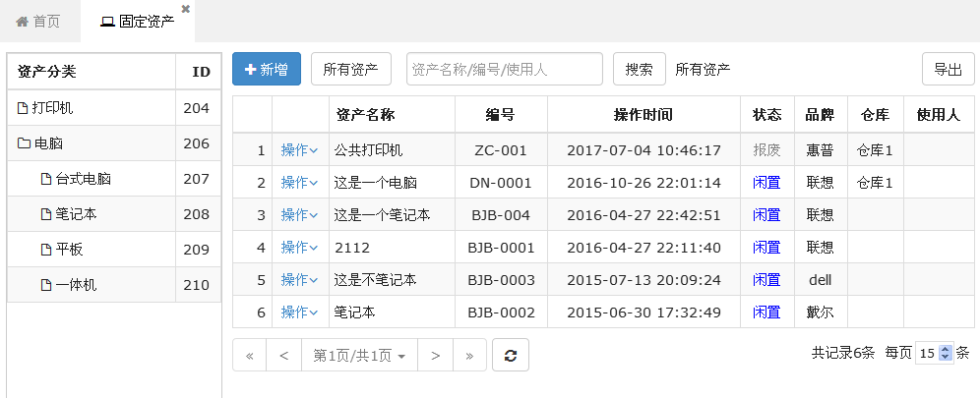Adjust the 每页 records-per-page stepper

[946, 353]
